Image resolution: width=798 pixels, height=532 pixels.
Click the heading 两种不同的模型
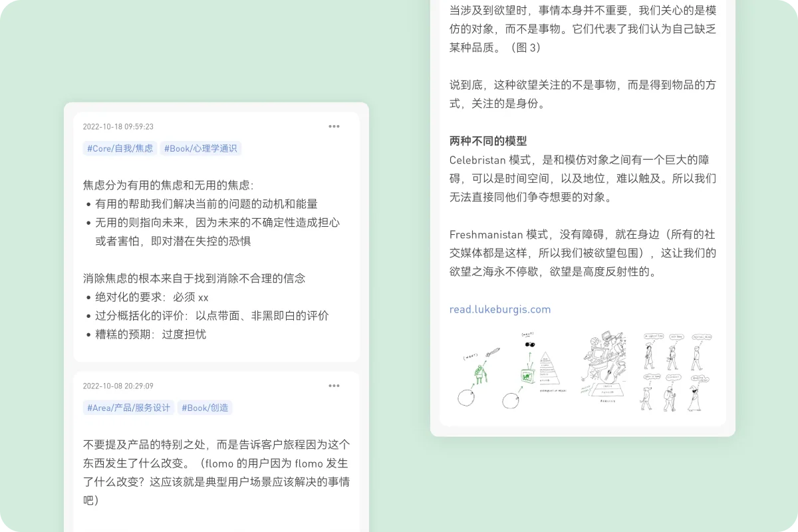click(488, 141)
